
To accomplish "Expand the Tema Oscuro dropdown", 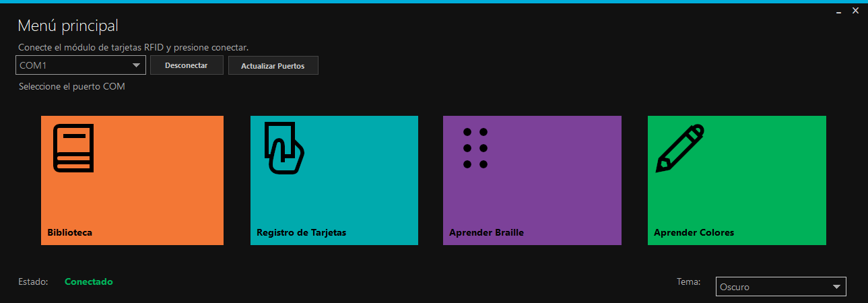I will 780,287.
